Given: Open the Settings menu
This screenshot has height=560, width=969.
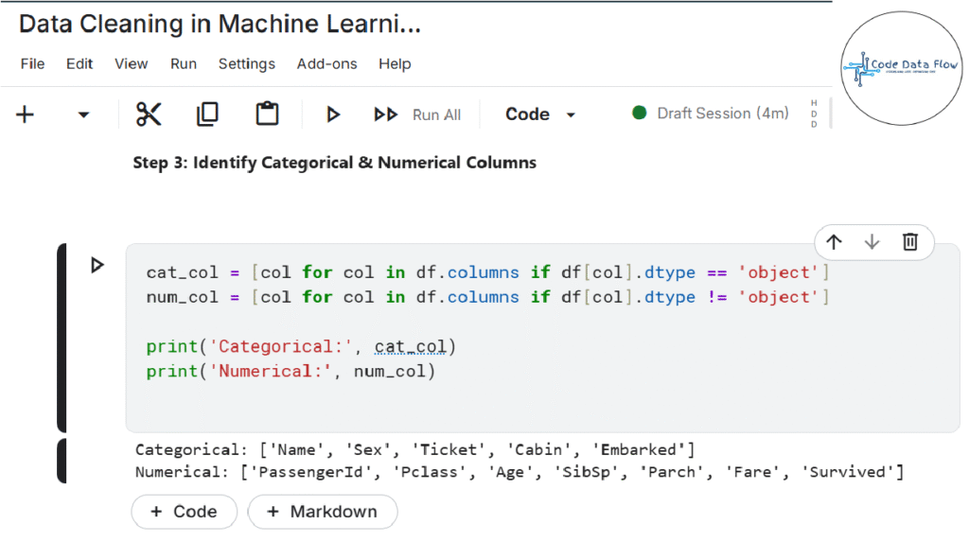Looking at the screenshot, I should [x=246, y=63].
